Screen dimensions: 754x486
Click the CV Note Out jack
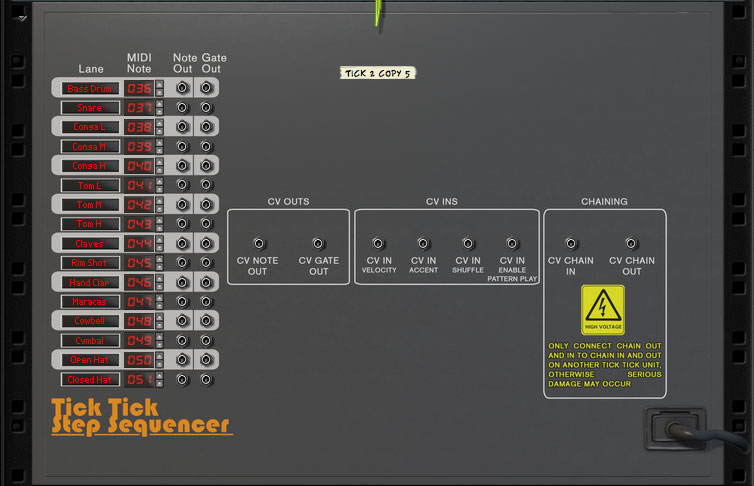[x=258, y=243]
